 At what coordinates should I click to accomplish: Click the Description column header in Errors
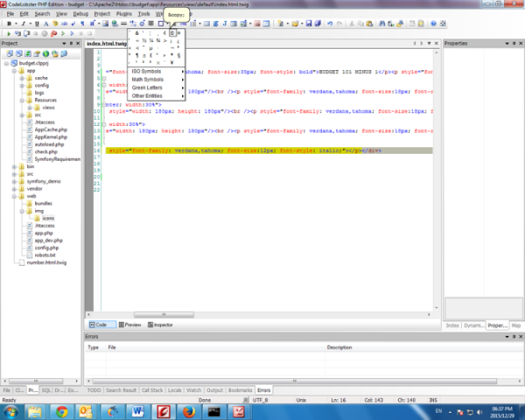tap(339, 347)
